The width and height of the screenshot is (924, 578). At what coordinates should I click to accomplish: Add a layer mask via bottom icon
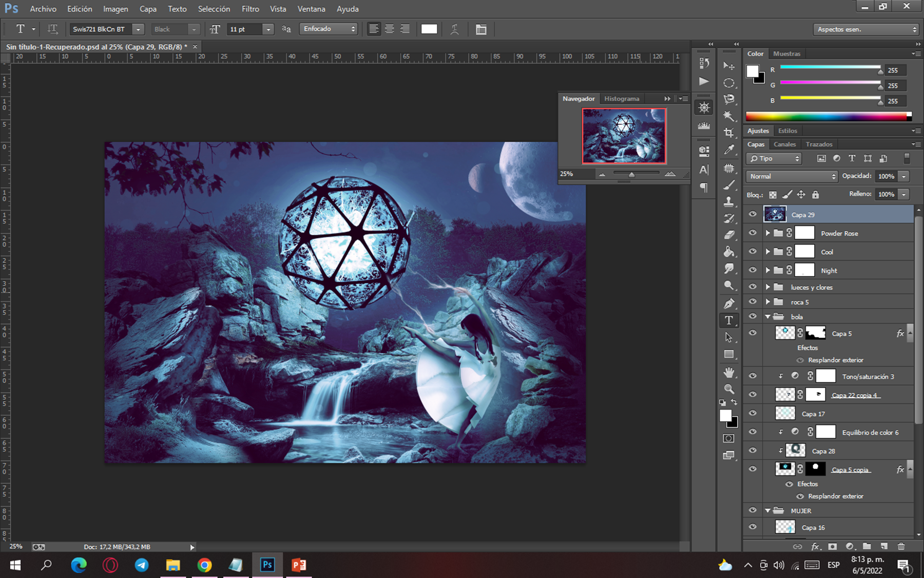[833, 546]
